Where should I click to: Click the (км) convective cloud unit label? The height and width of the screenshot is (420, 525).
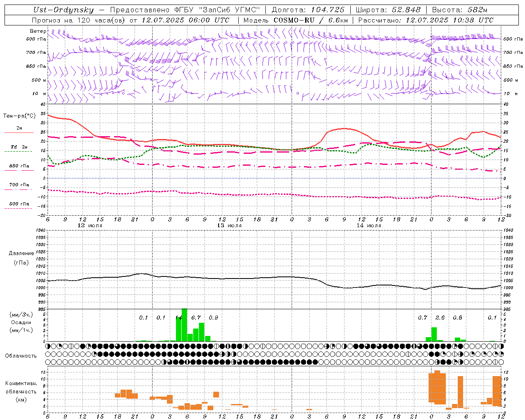coord(21,399)
